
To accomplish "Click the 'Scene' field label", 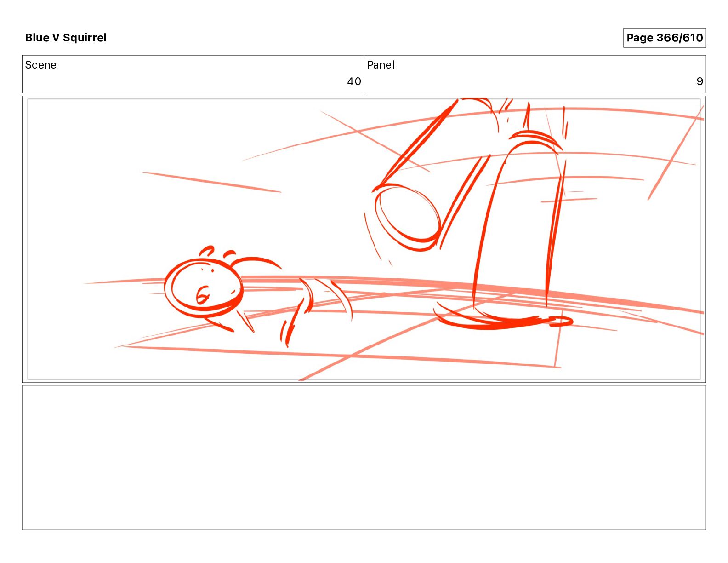I will click(x=40, y=65).
